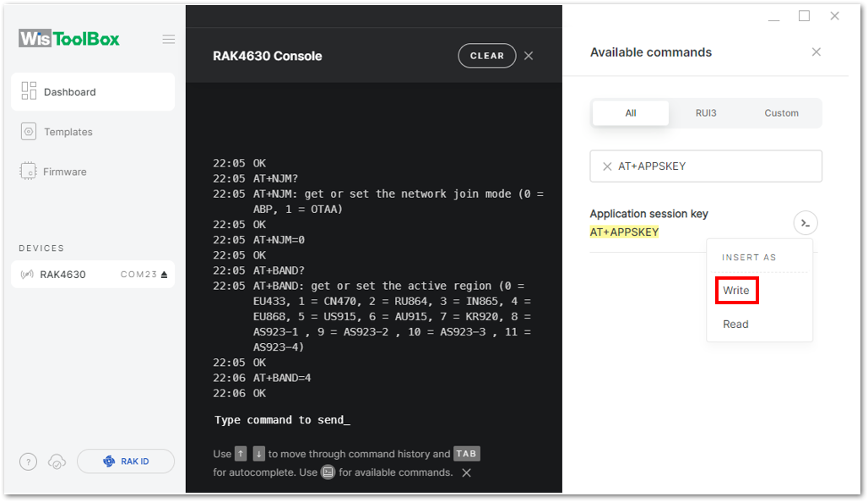Maximize the WisToolBox window

804,16
